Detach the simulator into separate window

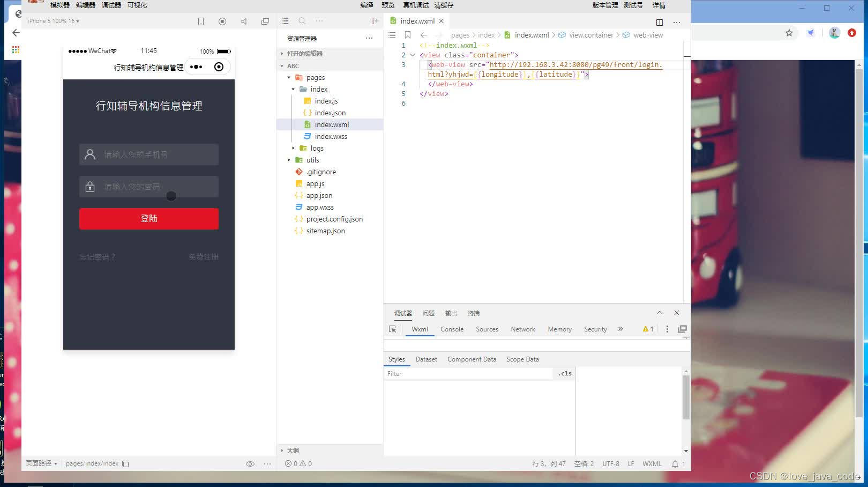(265, 21)
